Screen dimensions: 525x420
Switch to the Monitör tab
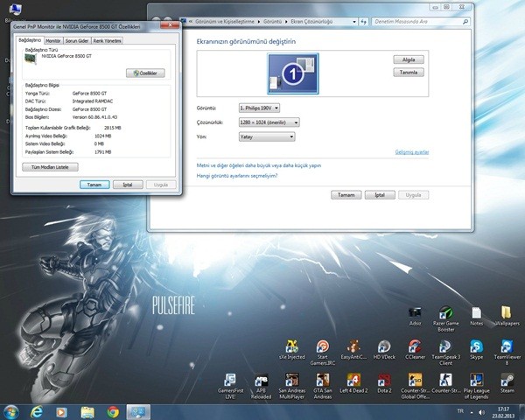[53, 40]
